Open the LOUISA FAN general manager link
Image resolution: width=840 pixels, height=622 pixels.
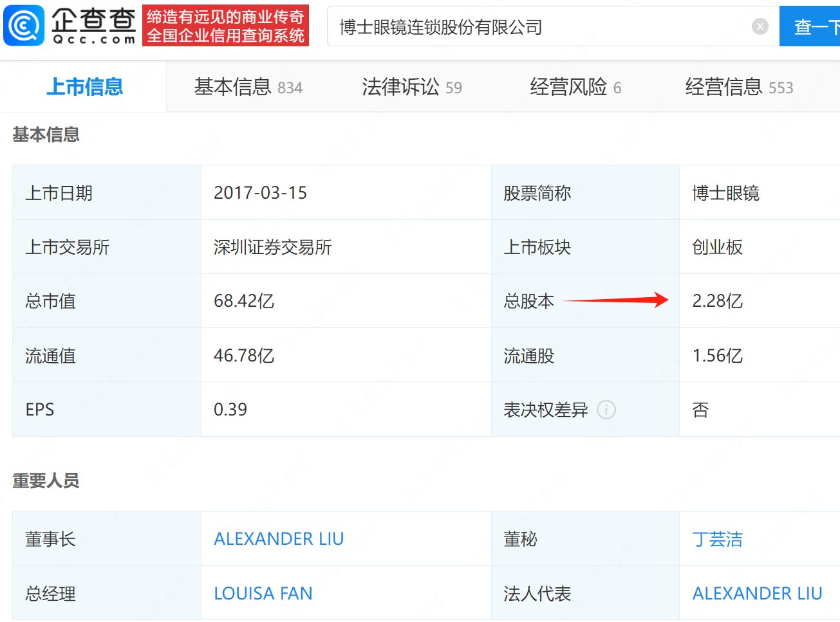tap(263, 594)
